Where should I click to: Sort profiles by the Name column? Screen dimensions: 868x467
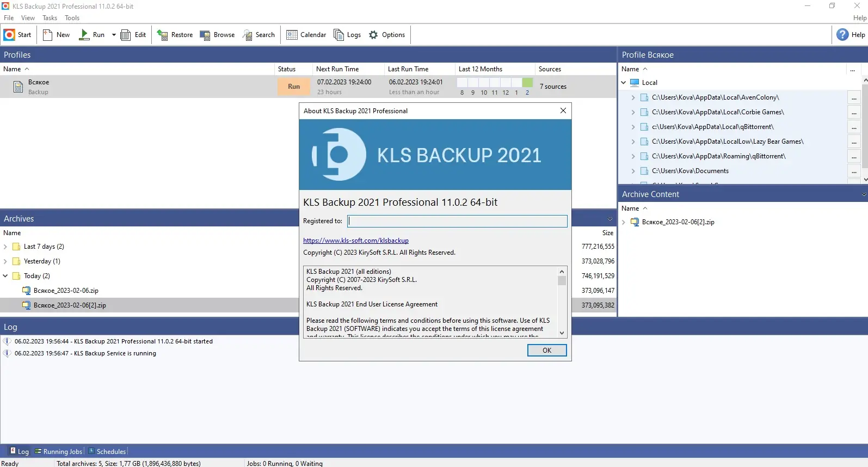point(137,69)
